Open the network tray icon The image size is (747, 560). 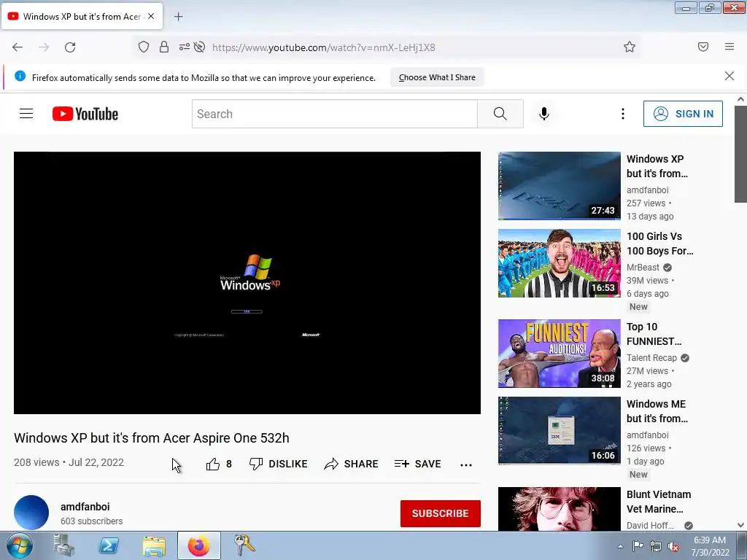tap(656, 547)
